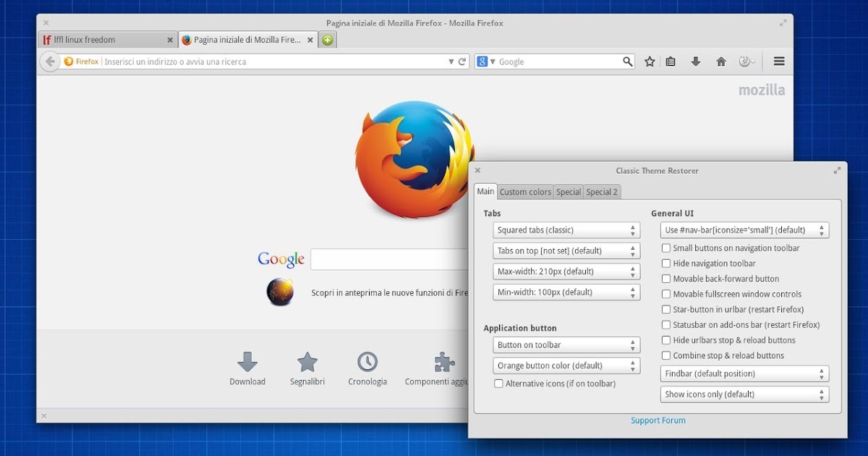Enable 'Star-button in urlbar' checkbox
The width and height of the screenshot is (868, 456).
pyautogui.click(x=666, y=309)
